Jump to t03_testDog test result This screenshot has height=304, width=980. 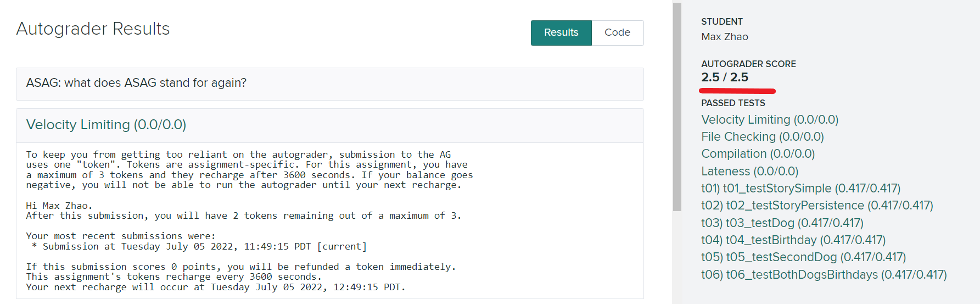click(x=782, y=223)
